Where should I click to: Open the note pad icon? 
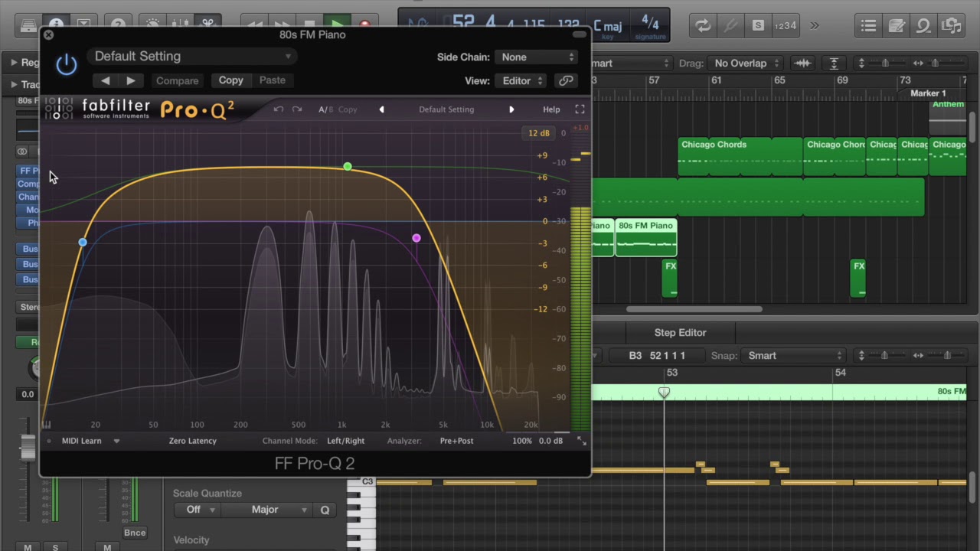(896, 25)
